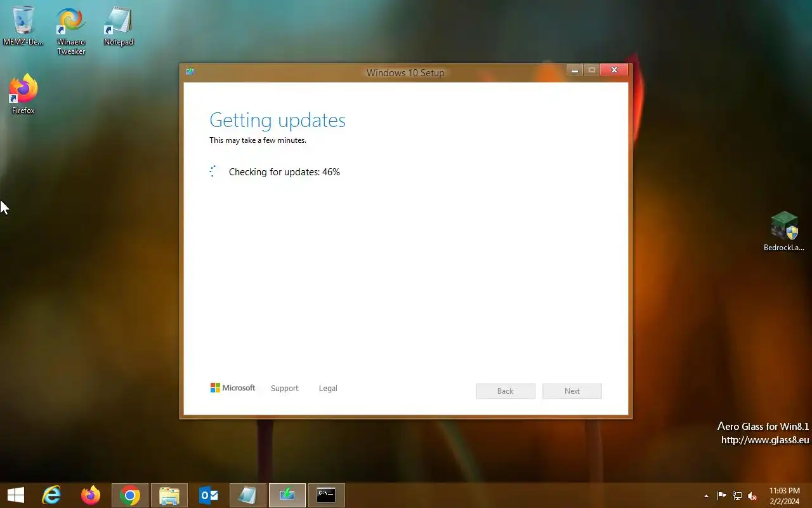812x508 pixels.
Task: Click the 'Checking for updates: 46%' text
Action: 284,172
